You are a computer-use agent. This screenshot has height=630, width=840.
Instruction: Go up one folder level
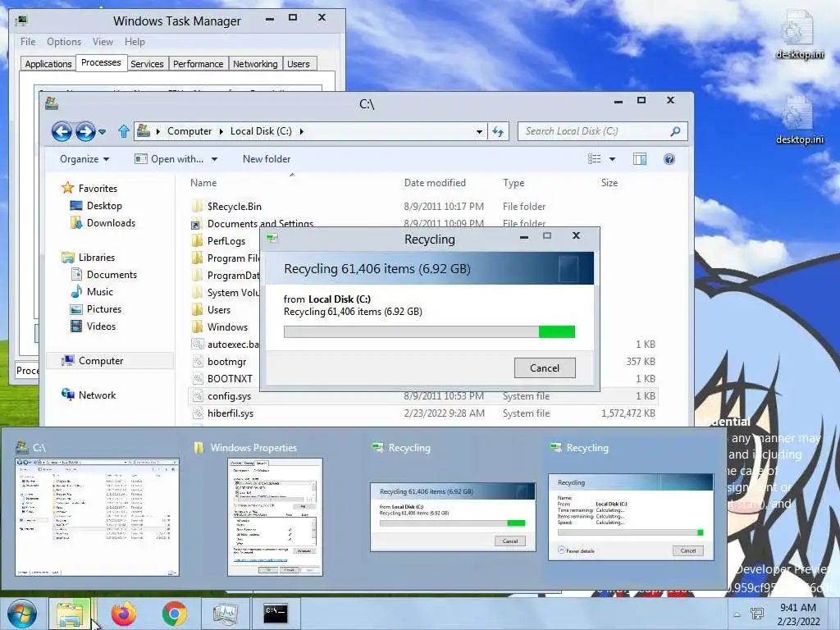point(124,131)
